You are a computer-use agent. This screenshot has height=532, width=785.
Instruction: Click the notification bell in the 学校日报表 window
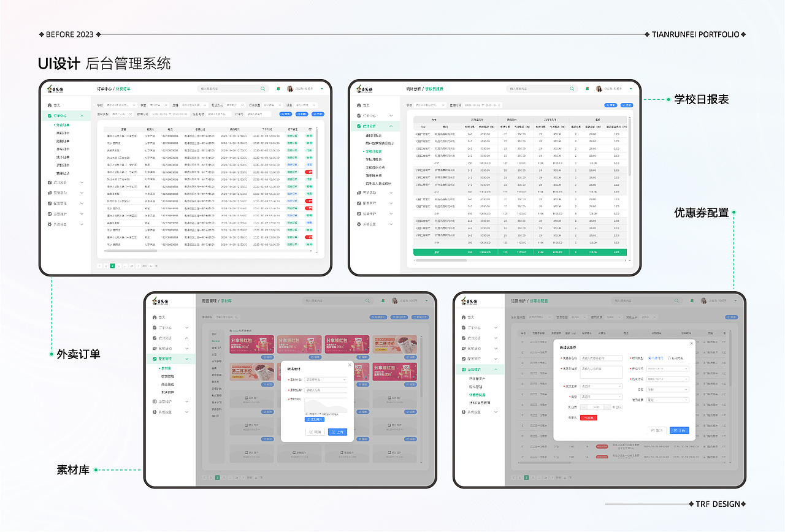coord(588,89)
